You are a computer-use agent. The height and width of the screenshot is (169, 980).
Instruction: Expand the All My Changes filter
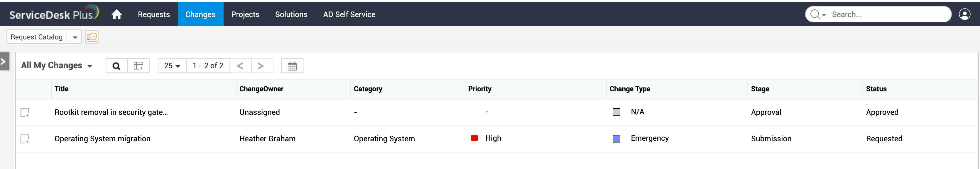57,66
